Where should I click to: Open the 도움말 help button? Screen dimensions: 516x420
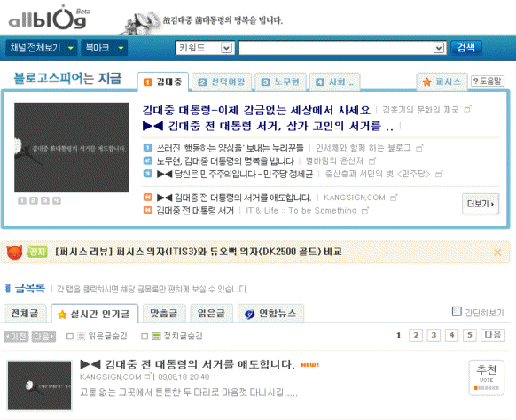tap(488, 82)
